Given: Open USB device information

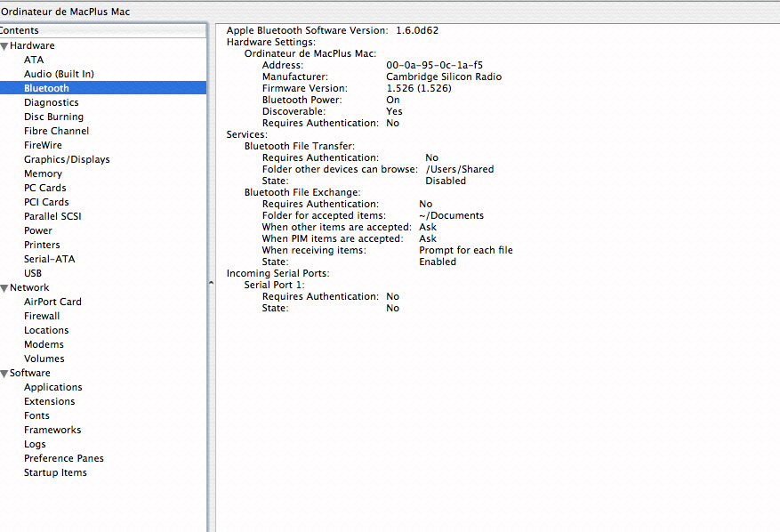Looking at the screenshot, I should [x=33, y=273].
